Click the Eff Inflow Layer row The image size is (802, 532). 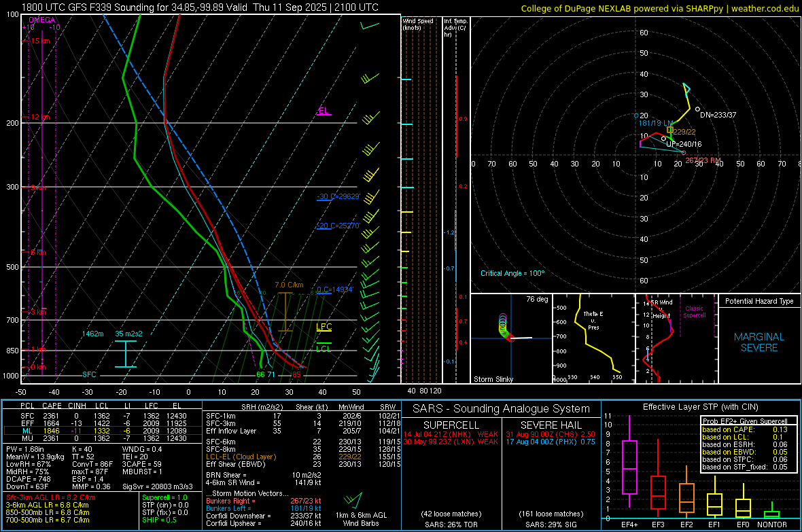tap(303, 431)
